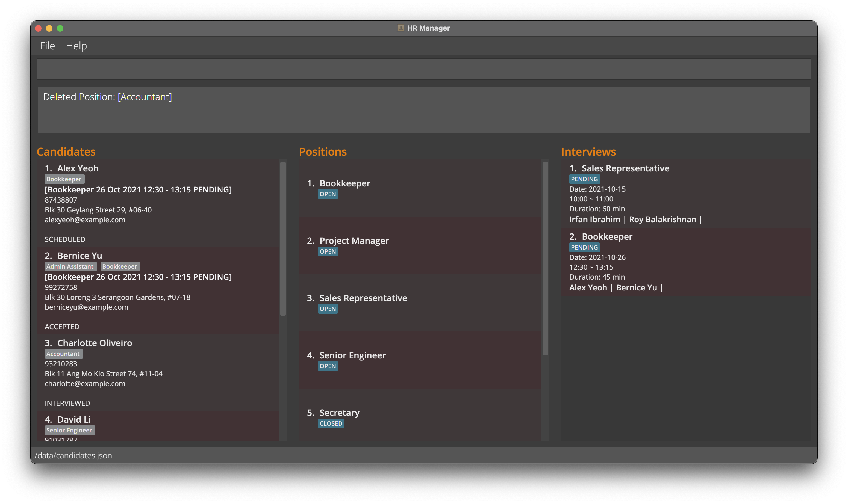Click the Positions list scrollbar

545,258
